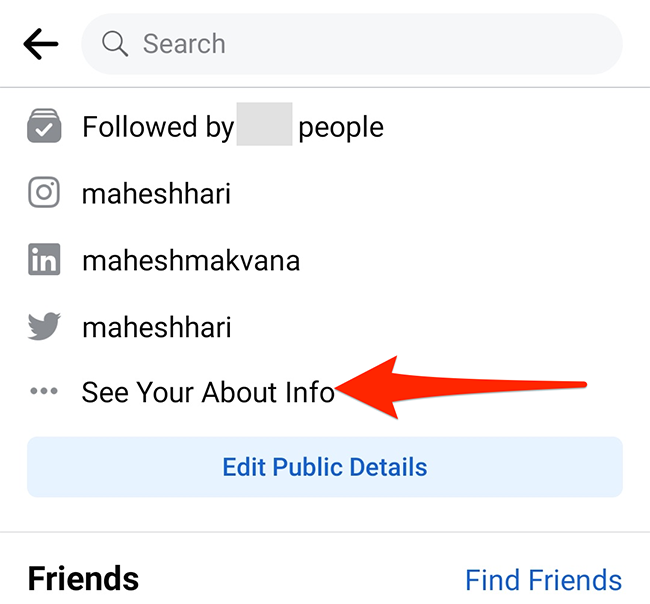Tap the back arrow
The height and width of the screenshot is (604, 650).
click(x=40, y=43)
